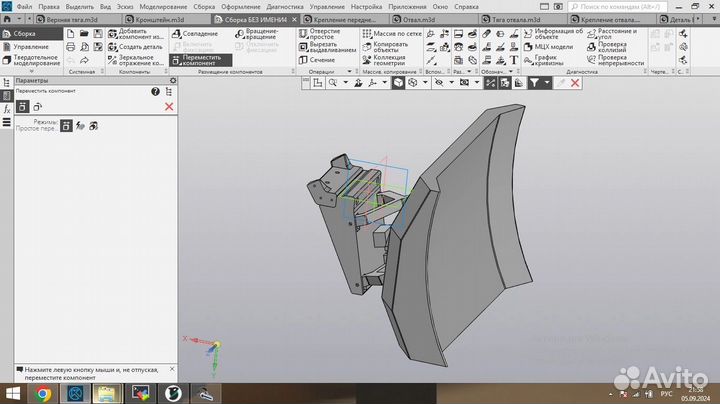Open the zoom options dropdown in view toolbar
The height and width of the screenshot is (404, 720).
(x=345, y=84)
